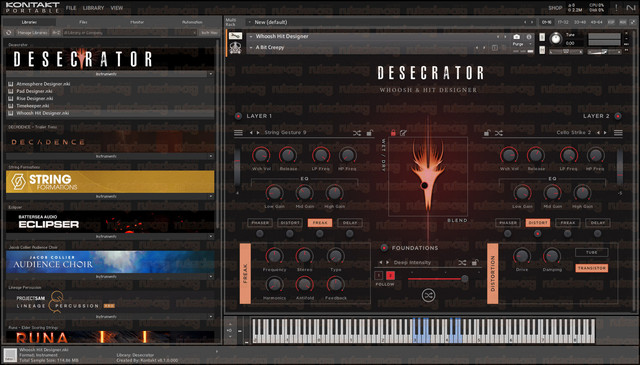This screenshot has height=365, width=640.
Task: Click the String Formations library banner
Action: pos(110,182)
